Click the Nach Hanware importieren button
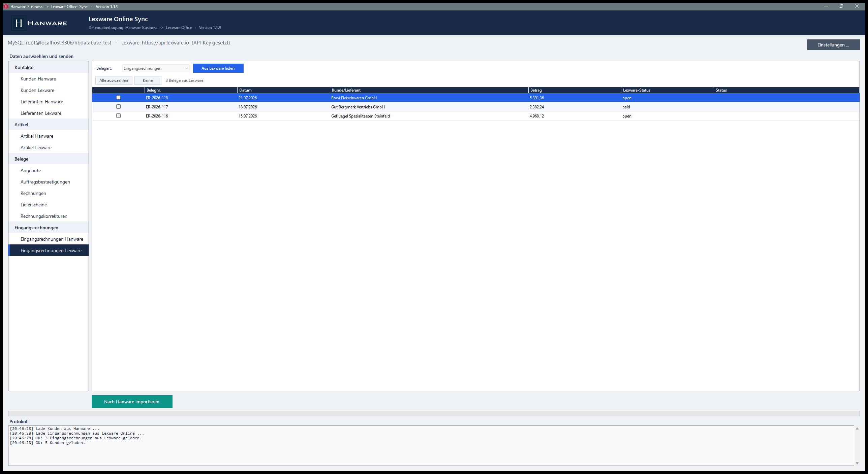The height and width of the screenshot is (474, 868). (x=132, y=402)
